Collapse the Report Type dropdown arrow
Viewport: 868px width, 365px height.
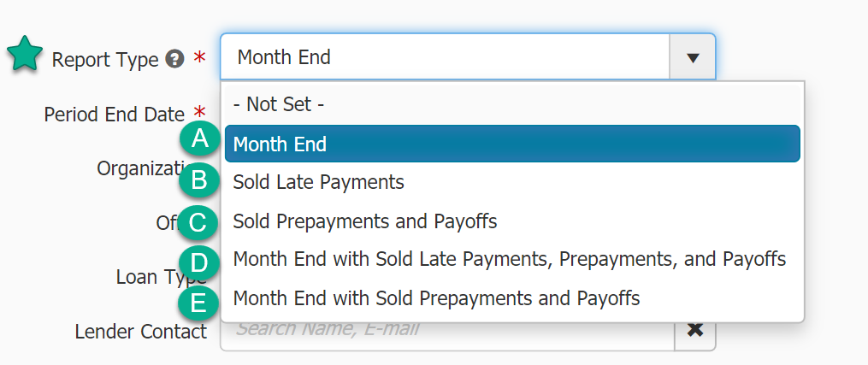(693, 58)
